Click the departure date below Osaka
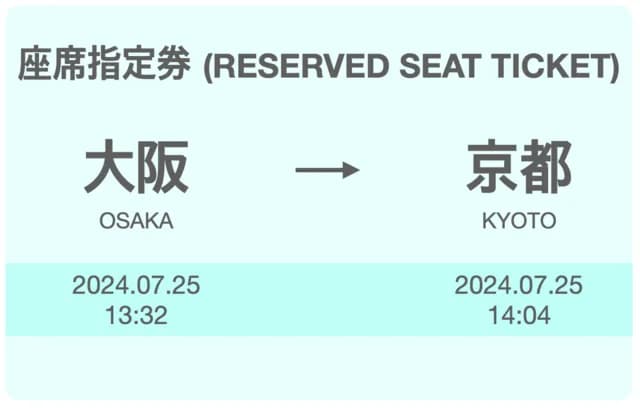The image size is (640, 408). click(136, 285)
